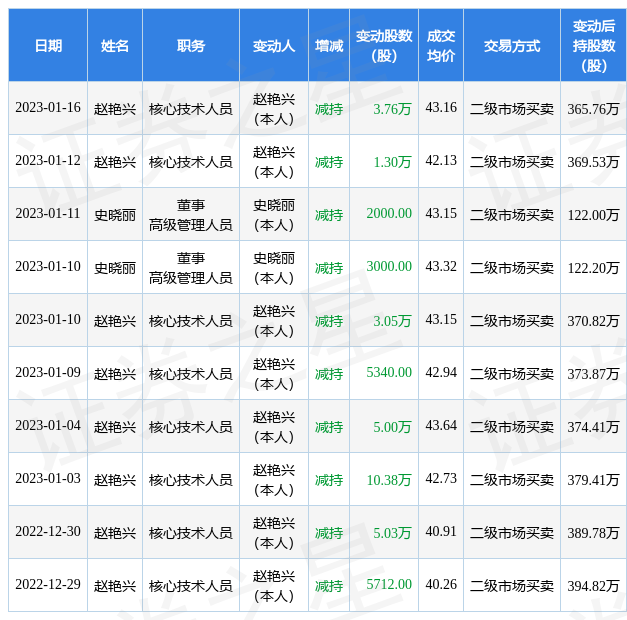
Task: Click the 3.05万 share change value
Action: (x=392, y=321)
